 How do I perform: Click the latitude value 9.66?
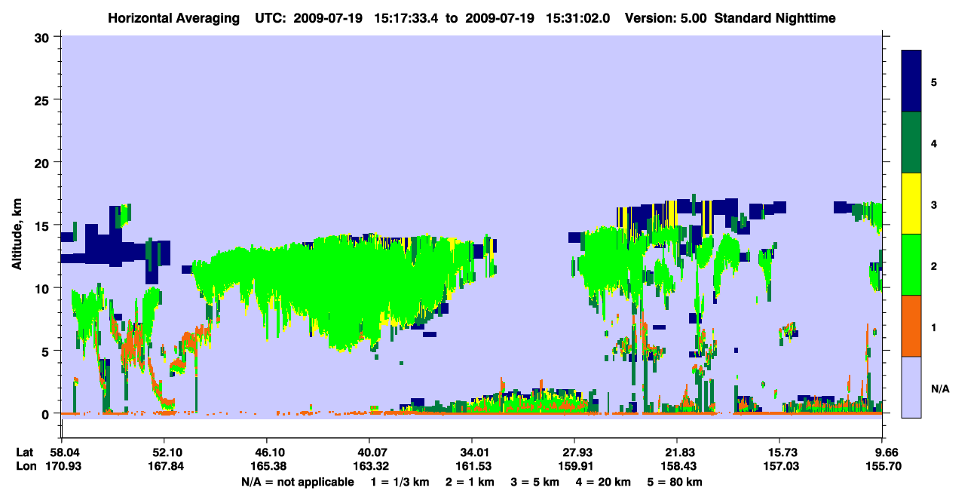point(887,452)
